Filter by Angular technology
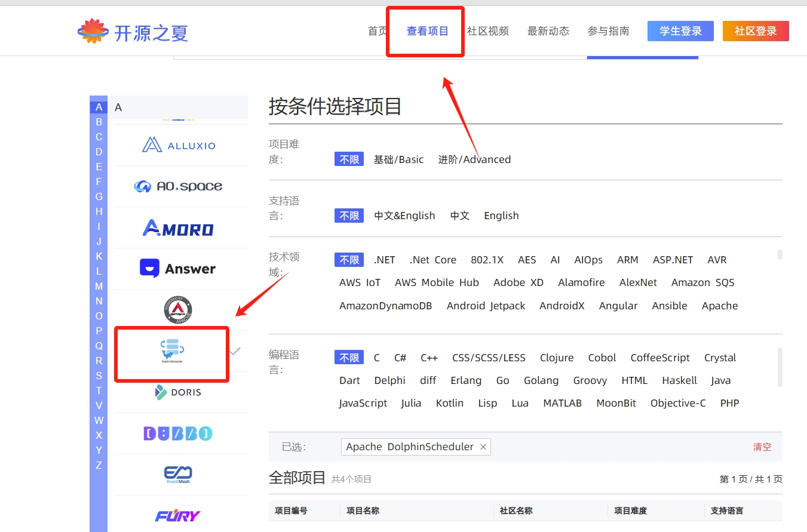This screenshot has width=807, height=532. (x=618, y=306)
